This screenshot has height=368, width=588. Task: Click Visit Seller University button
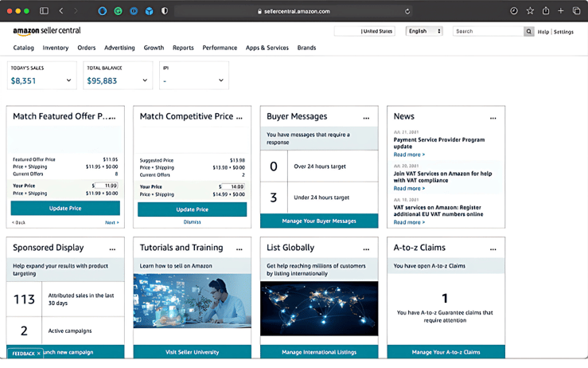192,352
